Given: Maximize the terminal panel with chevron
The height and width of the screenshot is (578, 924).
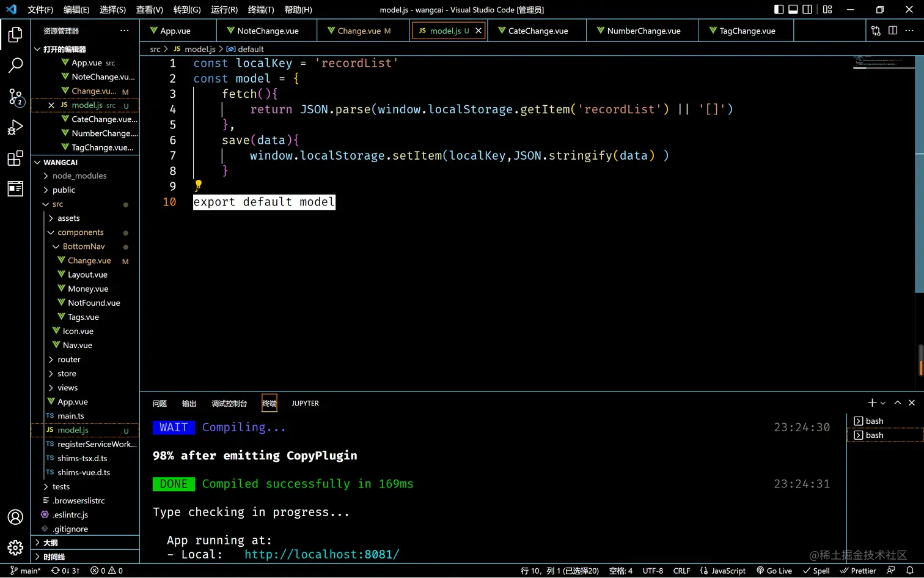Looking at the screenshot, I should tap(897, 402).
